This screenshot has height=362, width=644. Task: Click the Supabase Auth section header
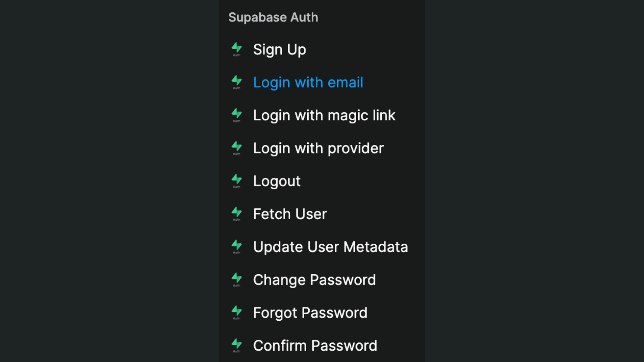[x=273, y=17]
